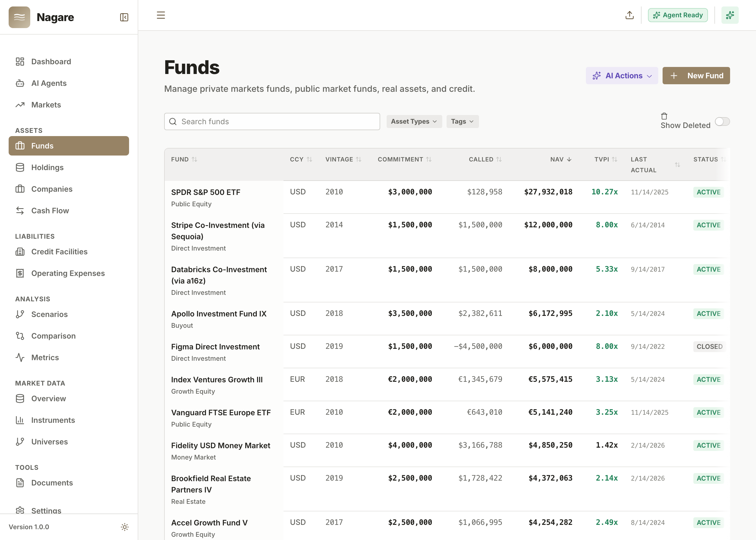Screen dimensions: 756x540
Task: Click the Dashboard grid icon
Action: click(20, 62)
